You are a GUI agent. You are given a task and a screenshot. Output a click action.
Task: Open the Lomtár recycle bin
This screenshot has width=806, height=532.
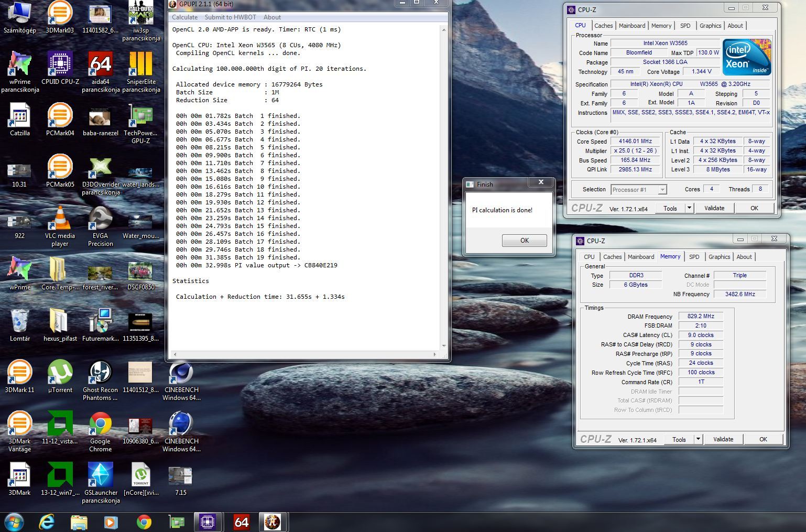tap(19, 325)
